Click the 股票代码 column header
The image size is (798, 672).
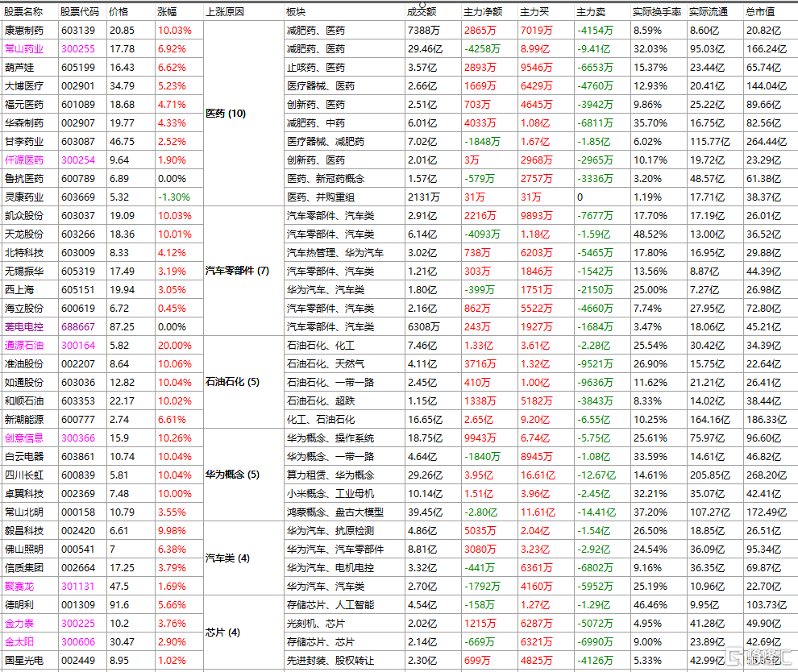79,12
